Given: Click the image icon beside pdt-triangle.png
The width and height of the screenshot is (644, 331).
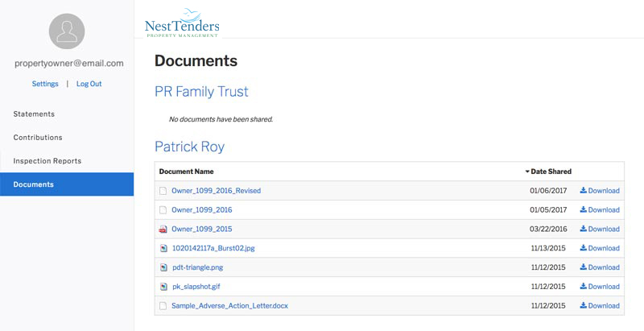Looking at the screenshot, I should 163,267.
